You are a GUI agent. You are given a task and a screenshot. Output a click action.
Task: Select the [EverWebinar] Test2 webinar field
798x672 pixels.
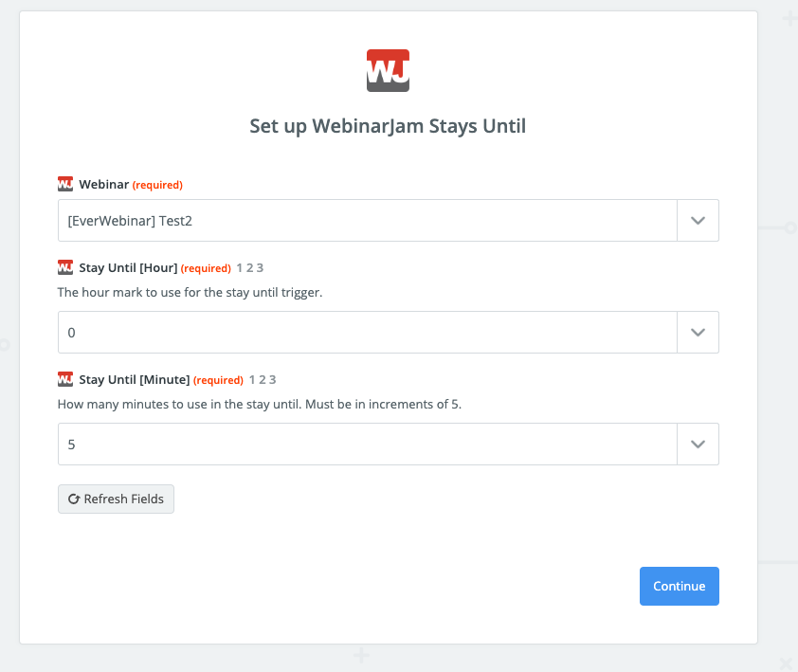click(x=368, y=221)
